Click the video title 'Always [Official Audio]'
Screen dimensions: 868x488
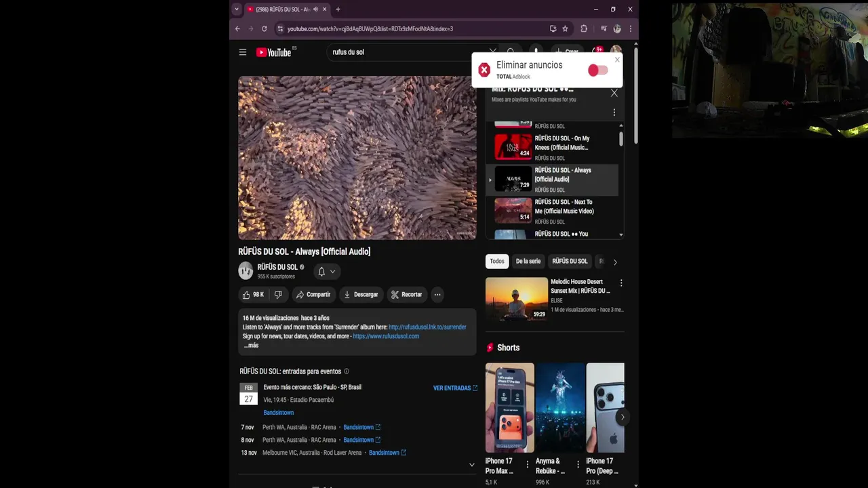click(x=304, y=251)
